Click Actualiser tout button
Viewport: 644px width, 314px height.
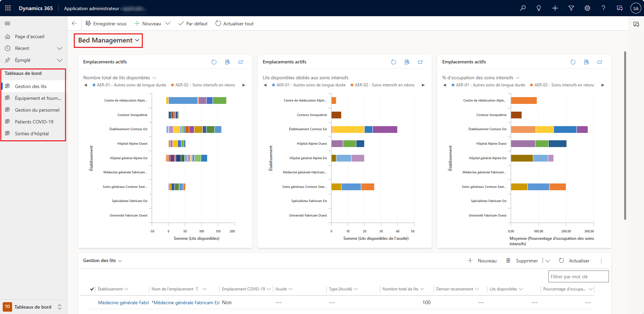(234, 24)
